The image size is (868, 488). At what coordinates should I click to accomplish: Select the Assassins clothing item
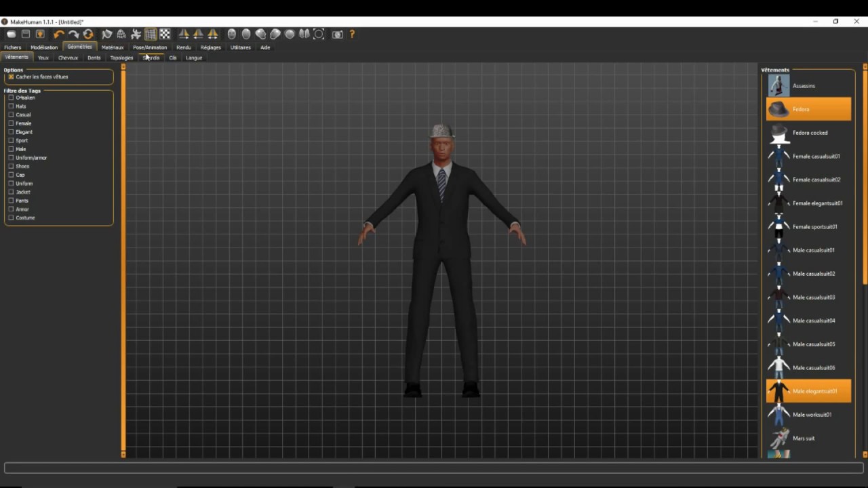click(808, 86)
